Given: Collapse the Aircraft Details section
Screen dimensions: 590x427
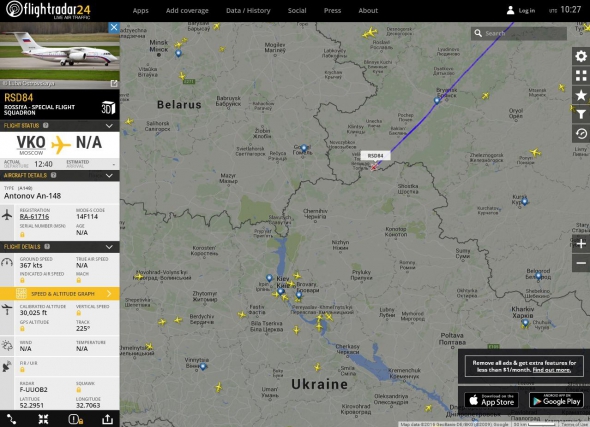Looking at the screenshot, I should click(109, 176).
